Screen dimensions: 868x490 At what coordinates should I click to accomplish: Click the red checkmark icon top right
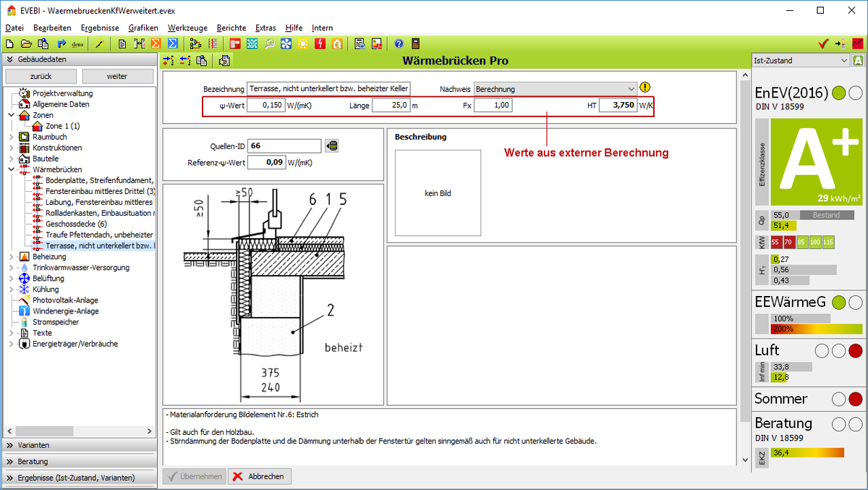823,43
